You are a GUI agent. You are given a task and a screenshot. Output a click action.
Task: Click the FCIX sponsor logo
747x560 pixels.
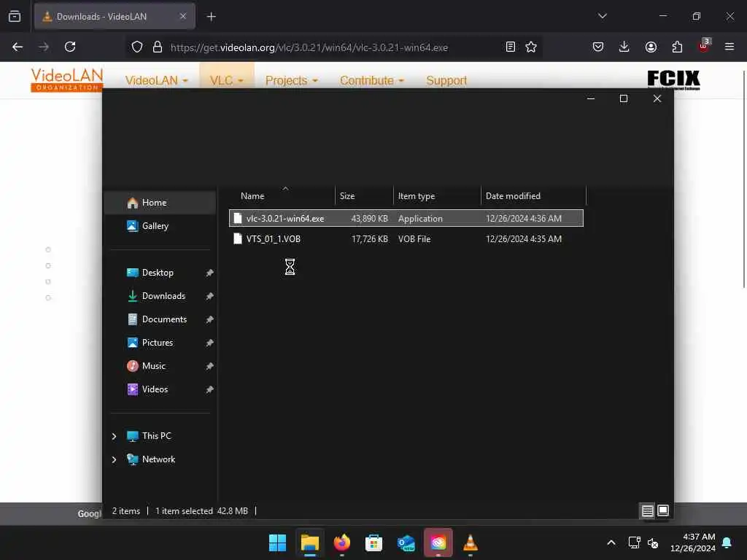click(673, 79)
